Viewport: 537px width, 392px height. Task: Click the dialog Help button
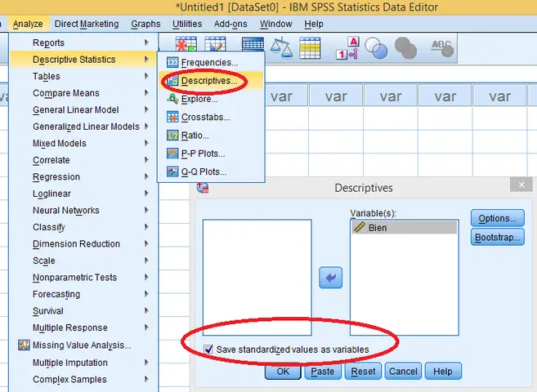[x=443, y=371]
